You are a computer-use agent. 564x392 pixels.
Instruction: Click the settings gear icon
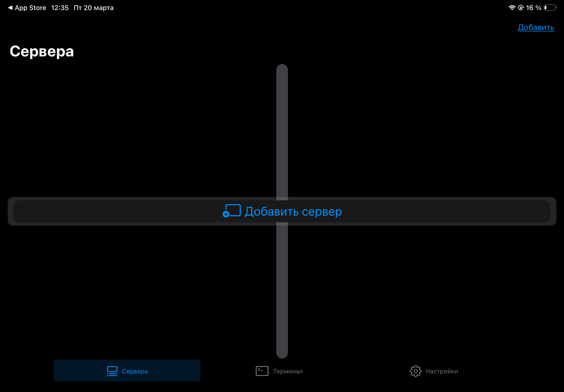pos(415,371)
